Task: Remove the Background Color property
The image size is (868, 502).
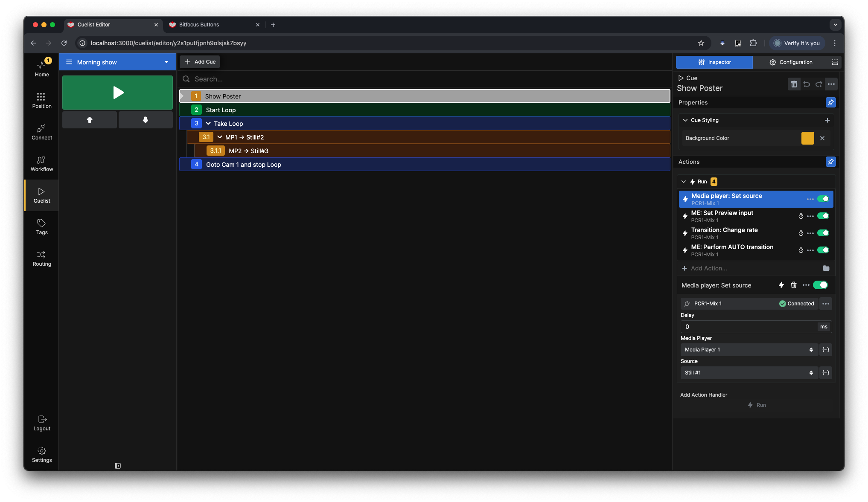Action: 822,138
